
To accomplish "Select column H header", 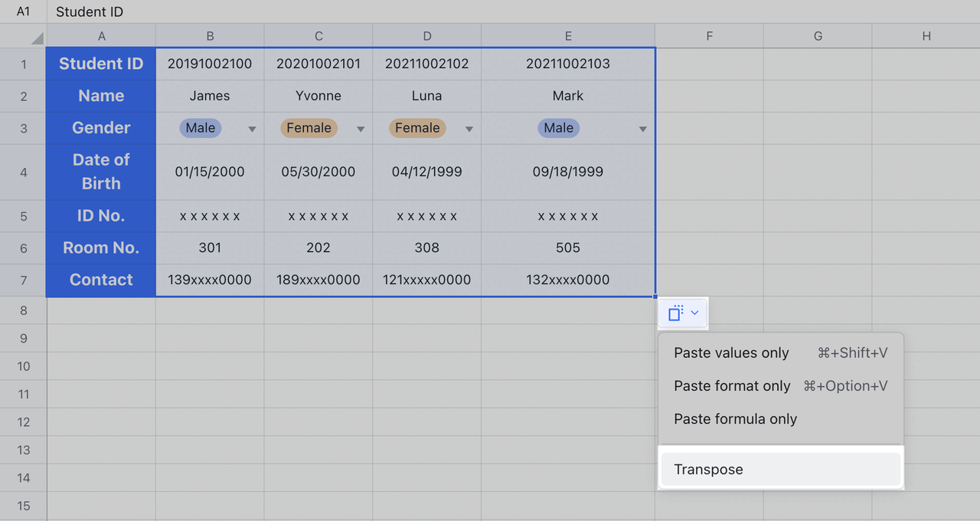I will pyautogui.click(x=926, y=36).
